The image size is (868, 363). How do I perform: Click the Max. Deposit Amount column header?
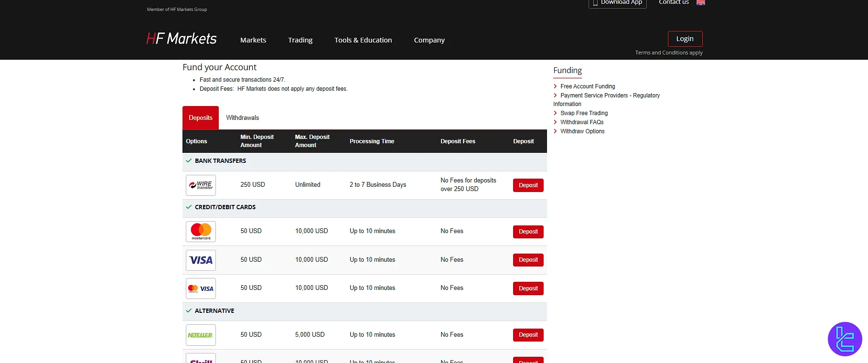312,141
